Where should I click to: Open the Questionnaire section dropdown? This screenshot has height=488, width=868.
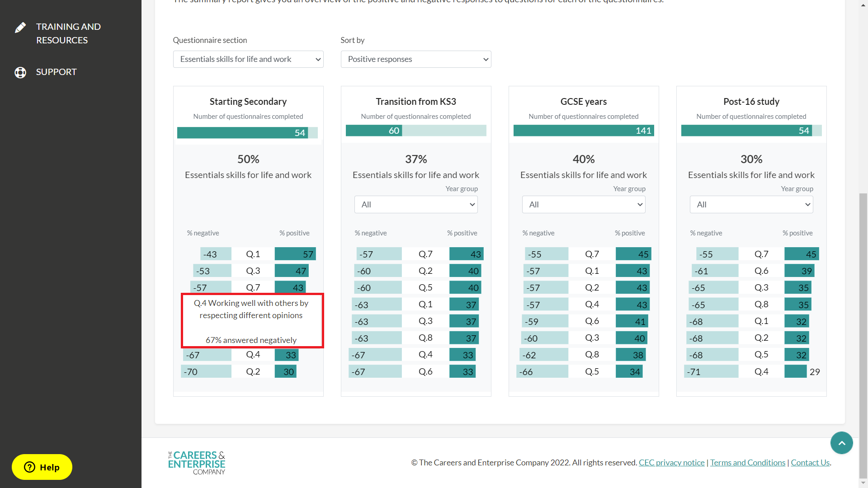coord(248,59)
